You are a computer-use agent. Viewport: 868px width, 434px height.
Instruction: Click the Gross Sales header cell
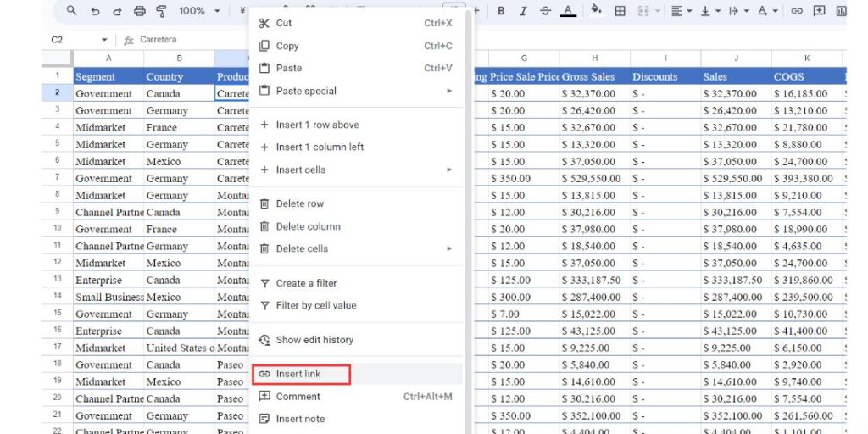pos(594,76)
